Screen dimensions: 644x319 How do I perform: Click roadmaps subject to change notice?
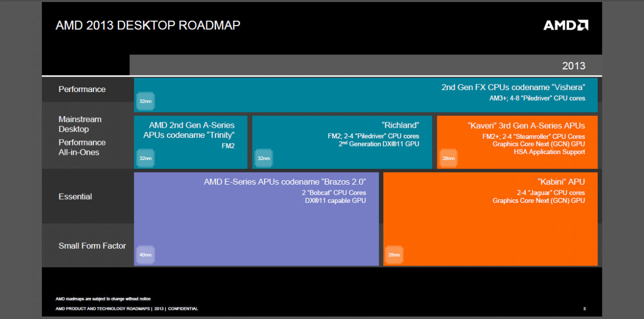point(103,299)
